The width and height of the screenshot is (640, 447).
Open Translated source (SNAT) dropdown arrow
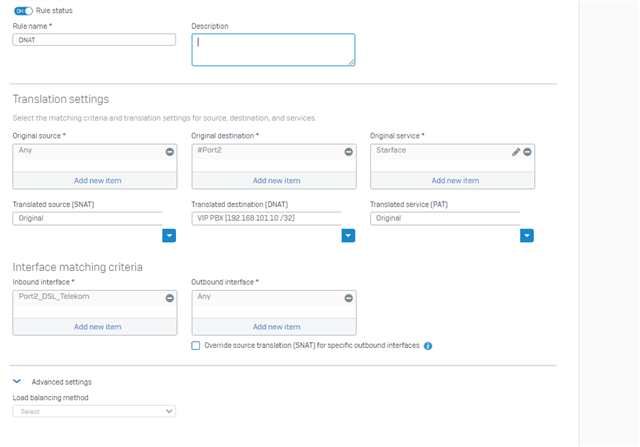pos(169,236)
